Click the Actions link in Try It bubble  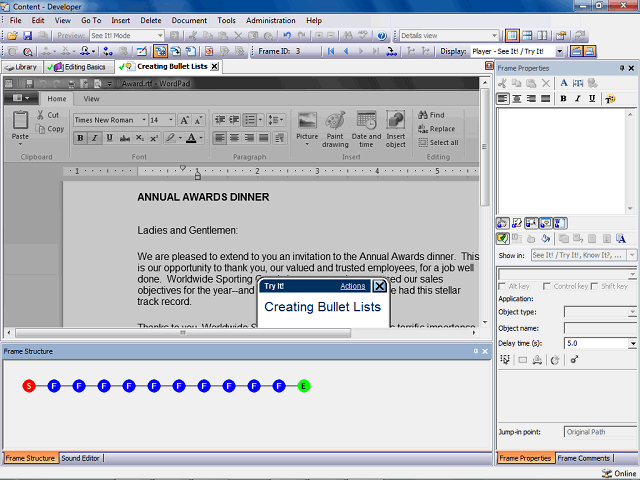click(353, 286)
